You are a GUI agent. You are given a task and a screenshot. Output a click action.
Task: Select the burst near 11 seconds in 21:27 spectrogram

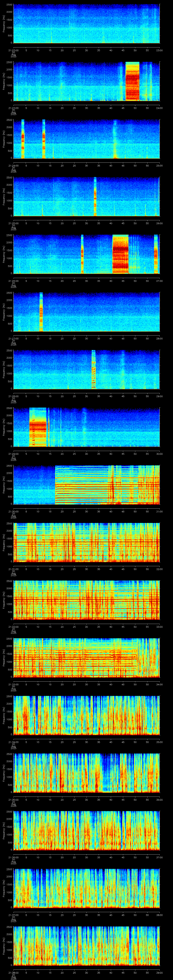pos(41,312)
